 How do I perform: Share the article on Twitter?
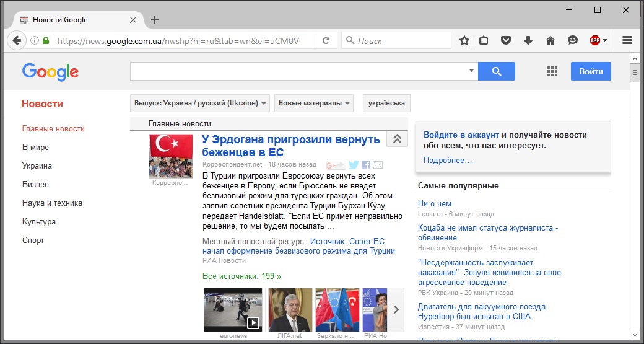pyautogui.click(x=354, y=165)
